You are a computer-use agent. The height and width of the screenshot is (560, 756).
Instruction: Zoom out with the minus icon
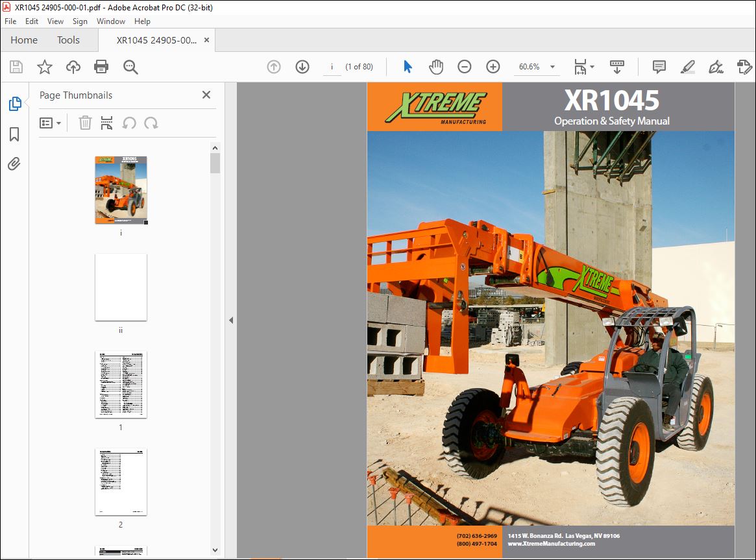click(464, 67)
